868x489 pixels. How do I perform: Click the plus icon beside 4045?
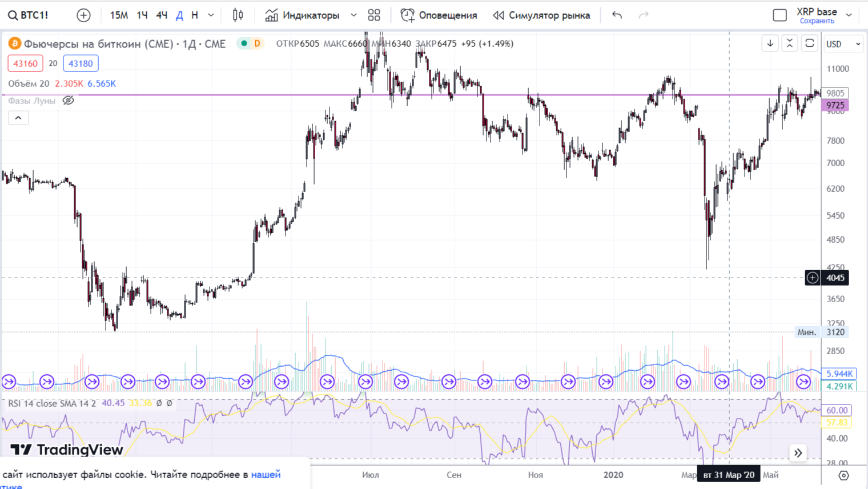pos(813,278)
